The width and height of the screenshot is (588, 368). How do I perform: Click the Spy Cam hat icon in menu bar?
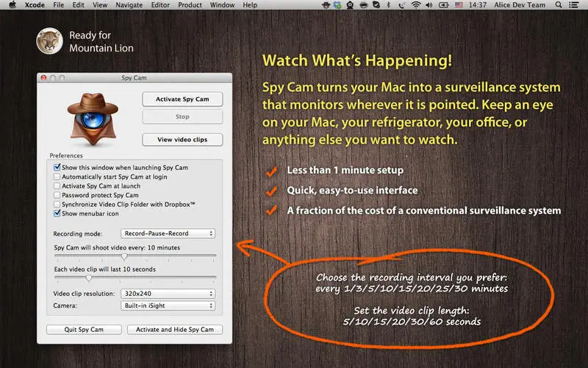coord(326,5)
